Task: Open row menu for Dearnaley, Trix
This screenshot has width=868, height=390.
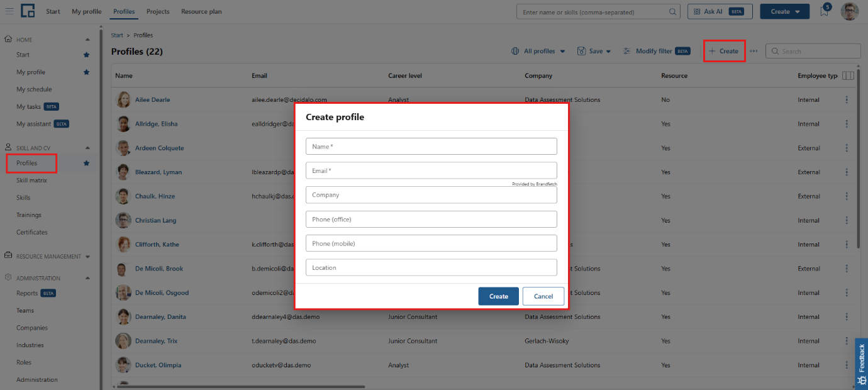Action: (x=847, y=341)
